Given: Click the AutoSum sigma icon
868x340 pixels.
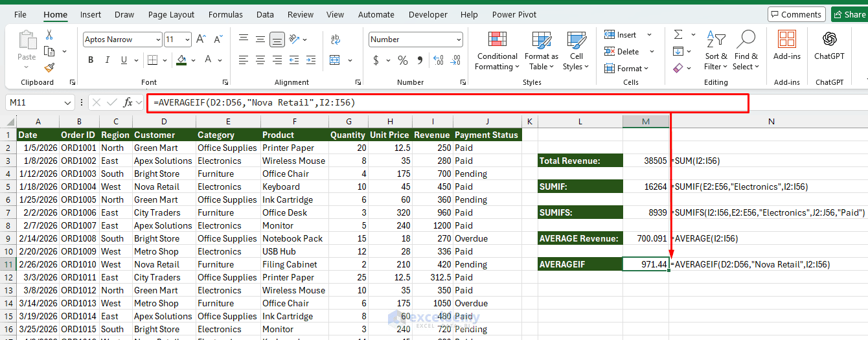Looking at the screenshot, I should point(678,35).
